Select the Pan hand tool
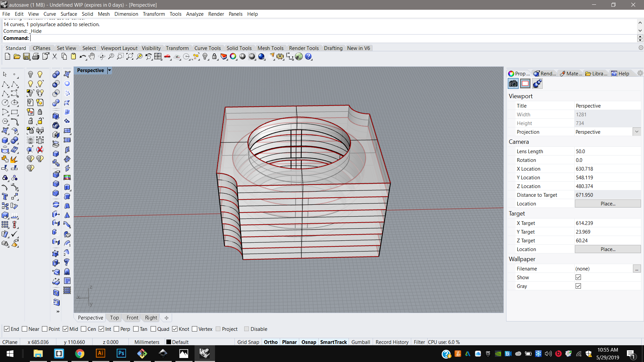The height and width of the screenshot is (362, 644). pos(92,57)
